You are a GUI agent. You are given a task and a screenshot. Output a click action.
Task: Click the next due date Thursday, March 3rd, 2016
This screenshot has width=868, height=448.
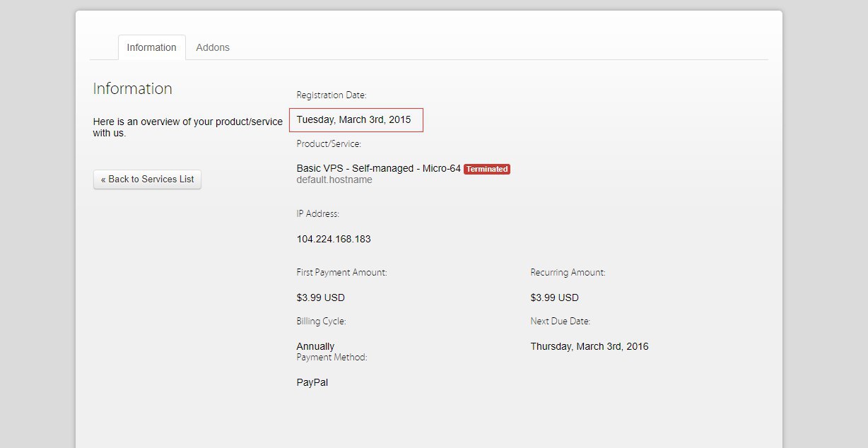(589, 346)
